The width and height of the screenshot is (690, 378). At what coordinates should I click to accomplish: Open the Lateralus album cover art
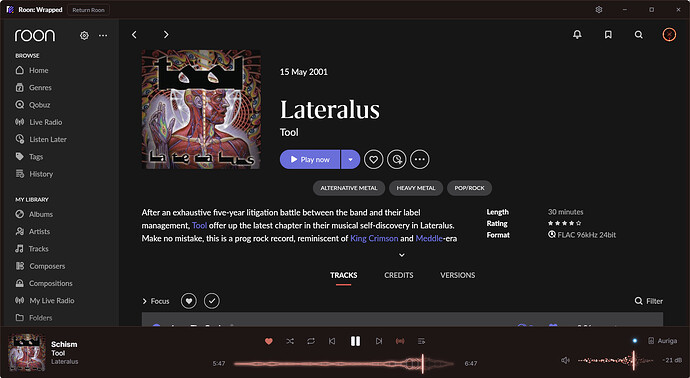click(201, 109)
